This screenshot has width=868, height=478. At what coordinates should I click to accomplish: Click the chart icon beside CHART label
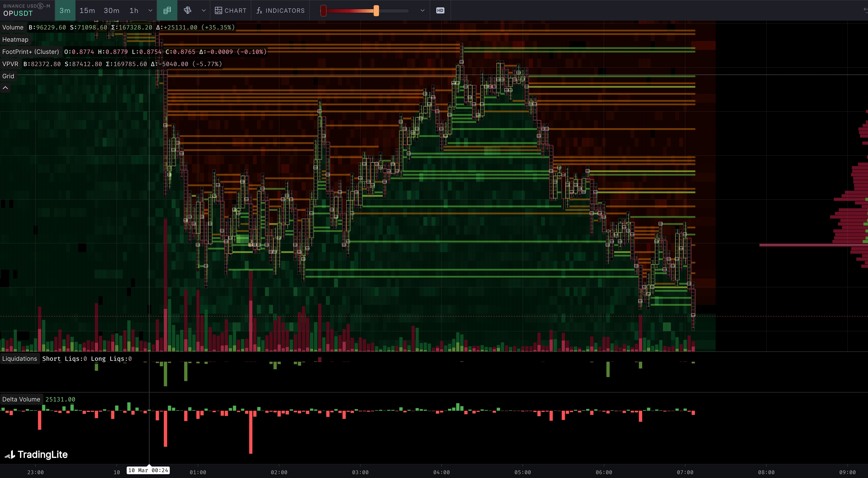pos(218,10)
